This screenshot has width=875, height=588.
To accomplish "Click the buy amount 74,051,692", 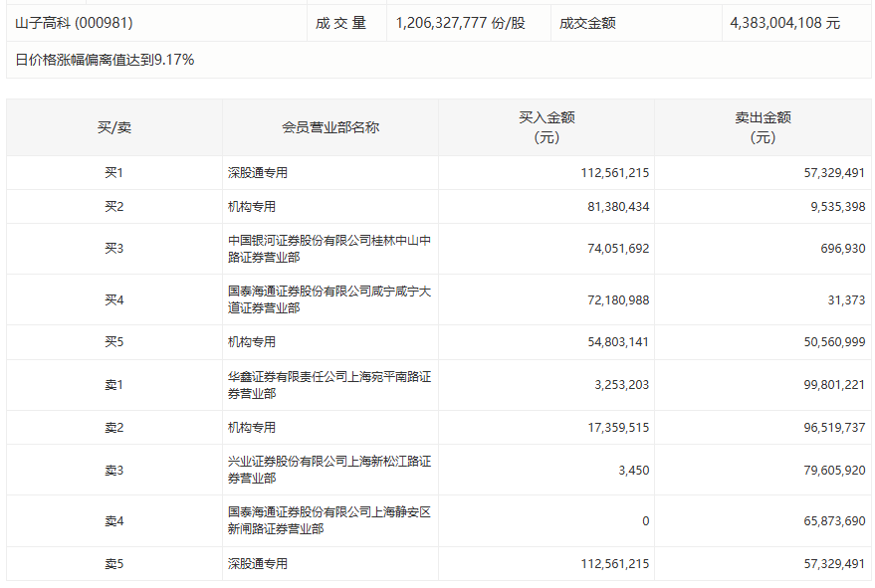I will click(x=618, y=249).
